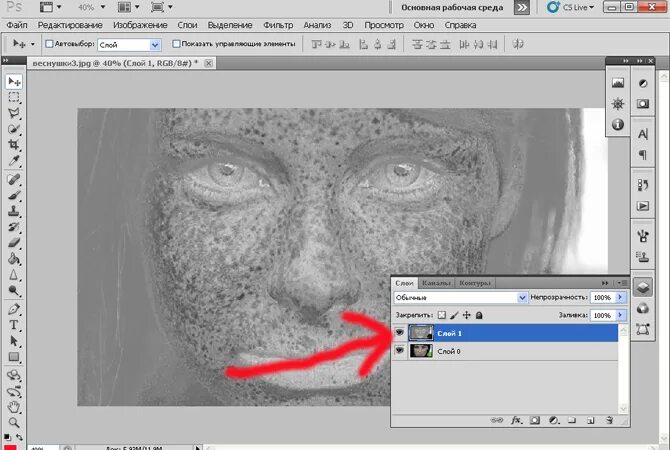This screenshot has height=450, width=670.
Task: Select the Quick Selection tool
Action: (14, 129)
